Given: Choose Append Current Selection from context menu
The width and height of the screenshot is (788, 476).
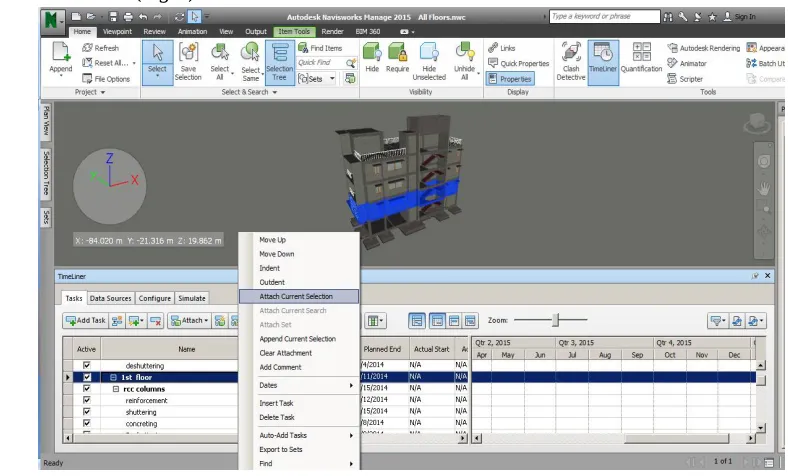Looking at the screenshot, I should point(300,339).
